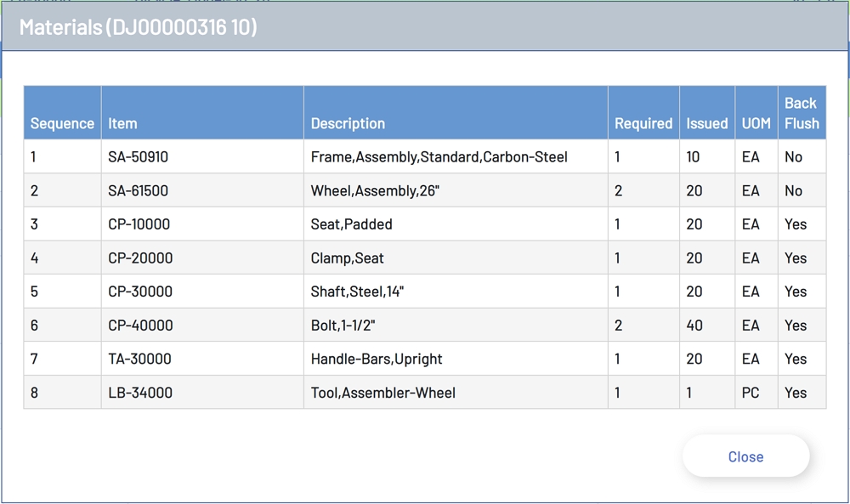The height and width of the screenshot is (504, 850).
Task: Click the Close button
Action: click(745, 456)
